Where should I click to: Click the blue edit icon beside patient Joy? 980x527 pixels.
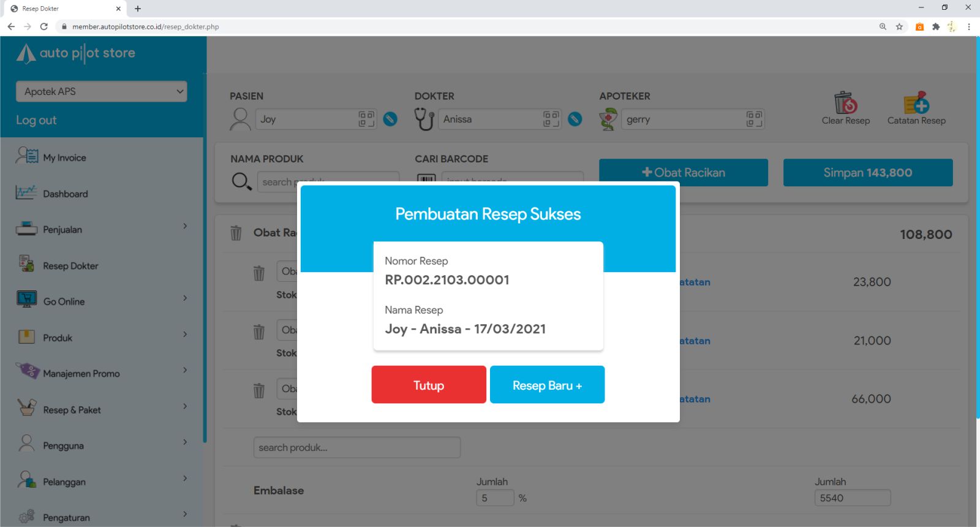pos(390,119)
